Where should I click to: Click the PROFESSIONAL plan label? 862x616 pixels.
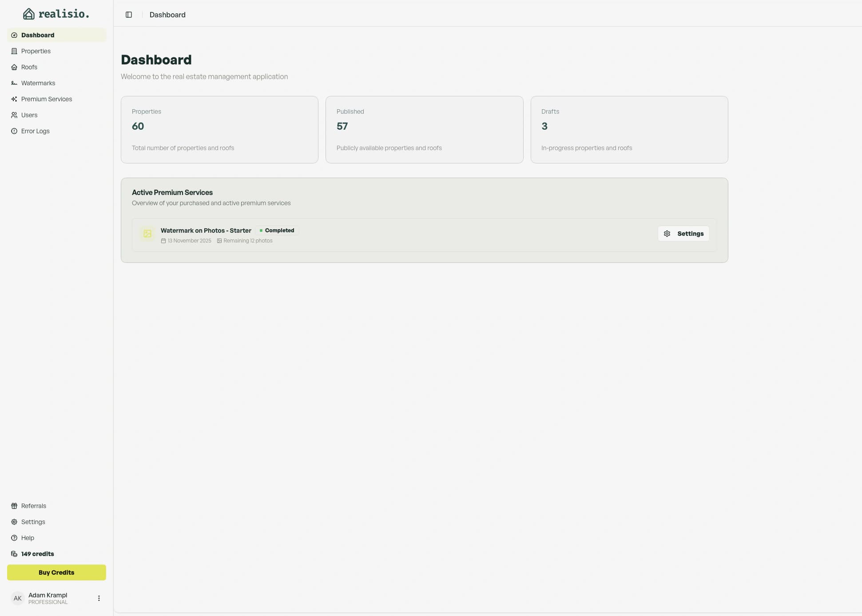click(x=48, y=602)
